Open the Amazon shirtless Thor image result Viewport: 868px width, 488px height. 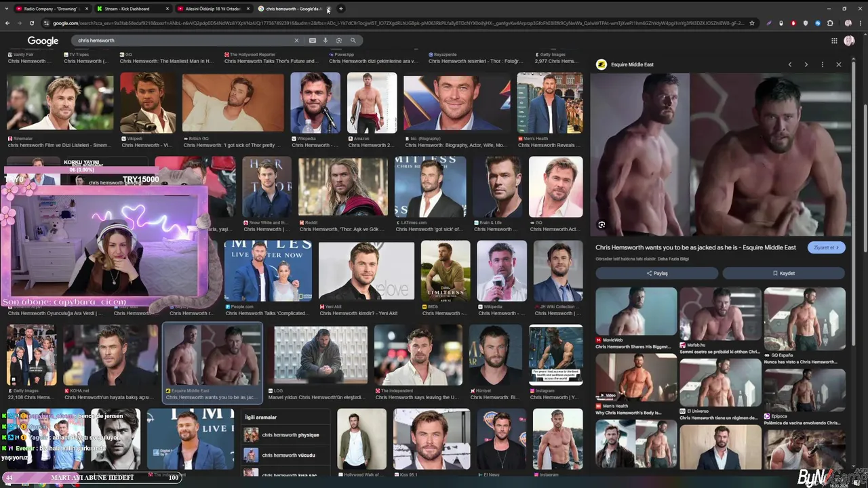point(372,102)
